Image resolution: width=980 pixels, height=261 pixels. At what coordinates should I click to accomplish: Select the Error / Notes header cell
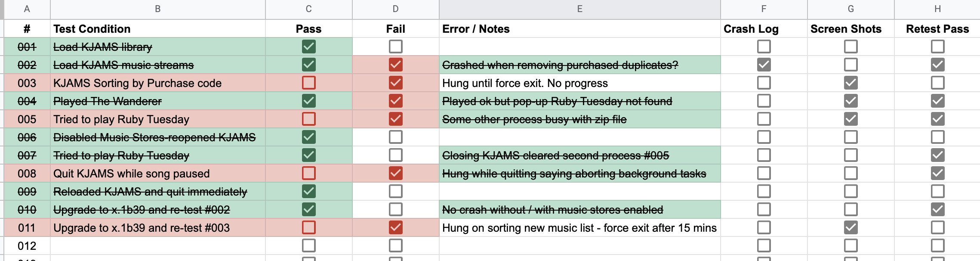tap(579, 29)
